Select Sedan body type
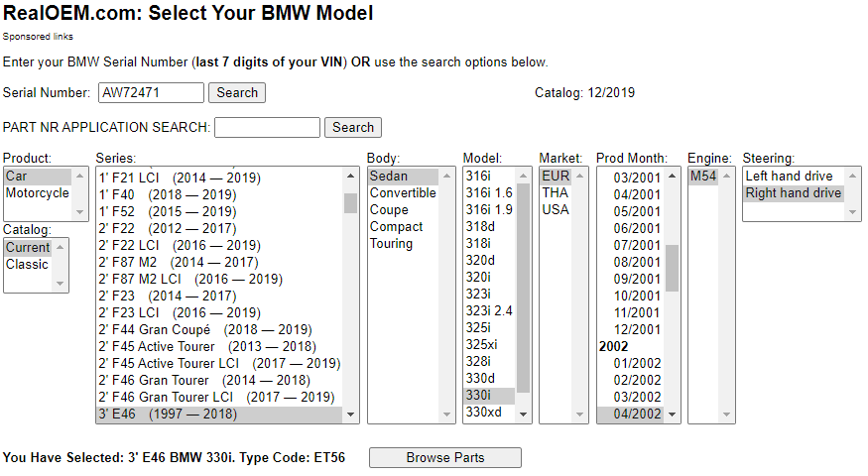 (x=404, y=176)
